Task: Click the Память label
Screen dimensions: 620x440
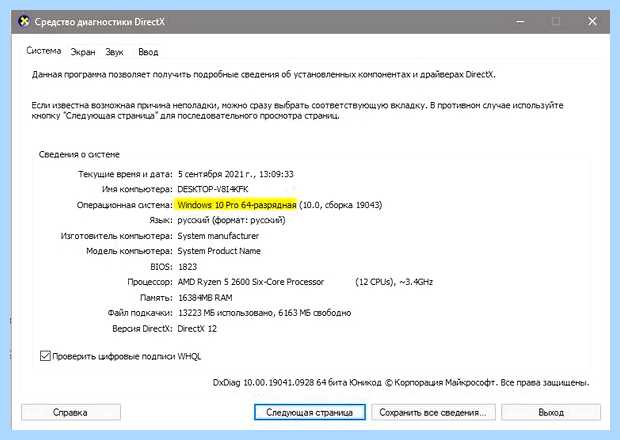Action: (x=156, y=298)
